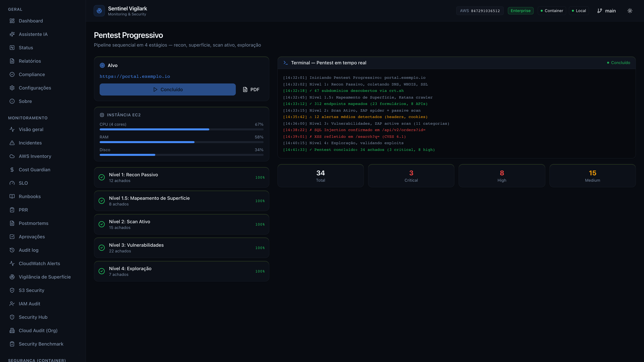Viewport: 644px width, 362px height.
Task: Click the blue Concluído run button
Action: (168, 89)
